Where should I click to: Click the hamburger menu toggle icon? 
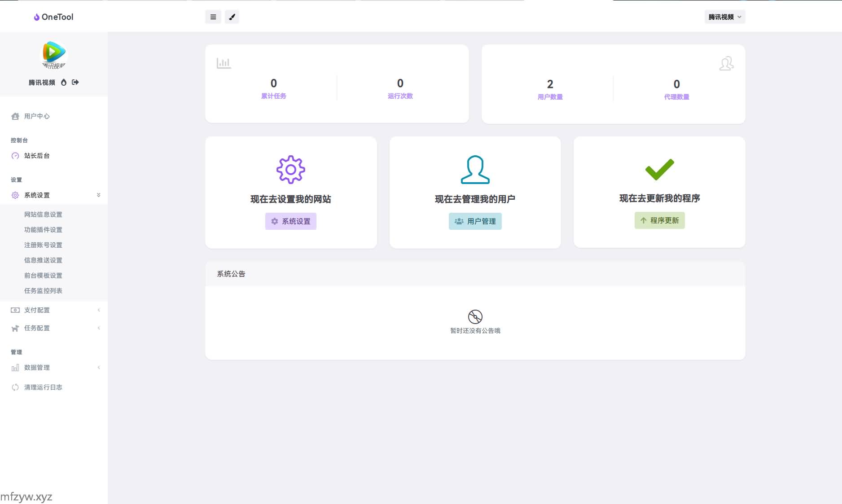coord(213,17)
